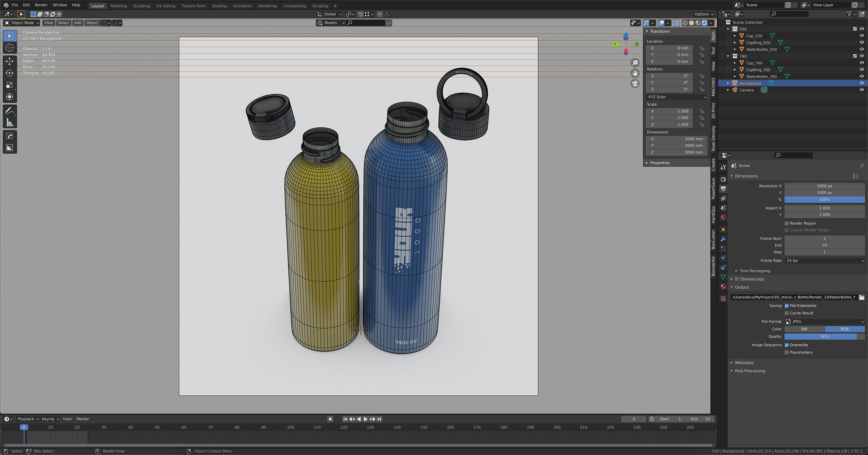
Task: Open the Frame Rate dropdown
Action: coord(824,261)
